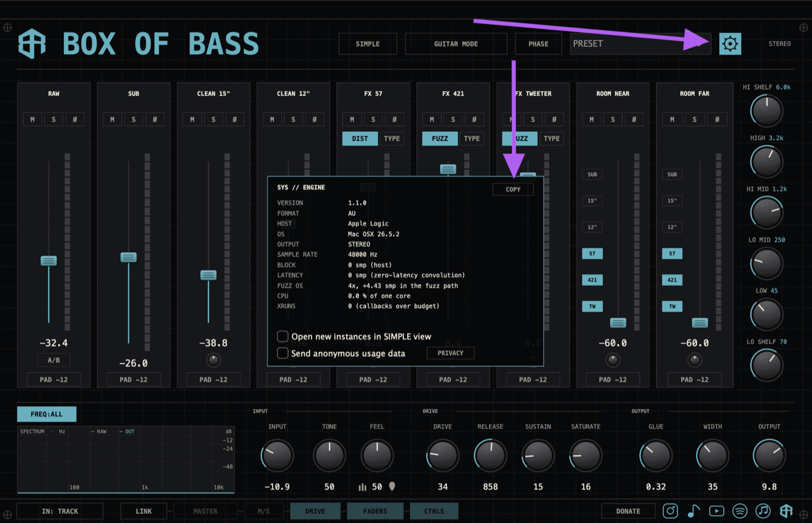Check Open new instances in SIMPLE view

click(x=283, y=337)
